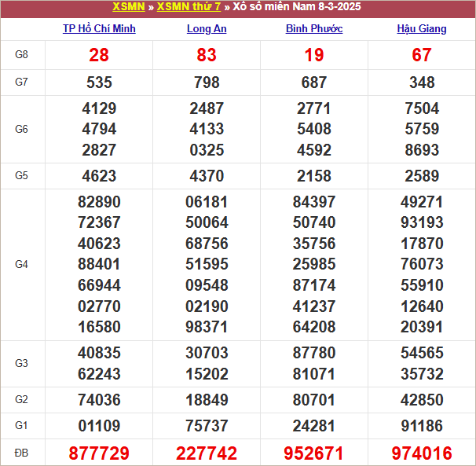
Task: Select the G3 number 87780
Action: (314, 353)
